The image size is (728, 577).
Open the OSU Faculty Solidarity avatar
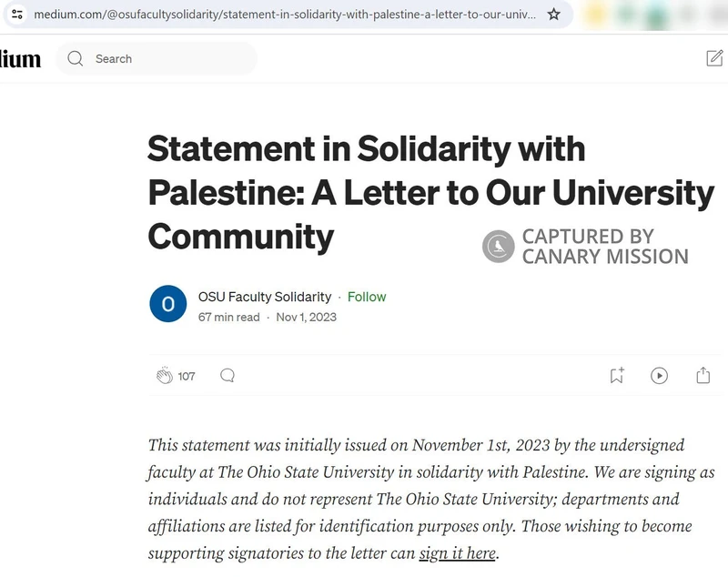tap(168, 304)
